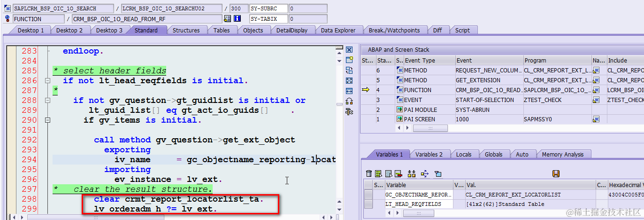The height and width of the screenshot is (220, 644).
Task: Open the Tables tab
Action: coord(222,30)
